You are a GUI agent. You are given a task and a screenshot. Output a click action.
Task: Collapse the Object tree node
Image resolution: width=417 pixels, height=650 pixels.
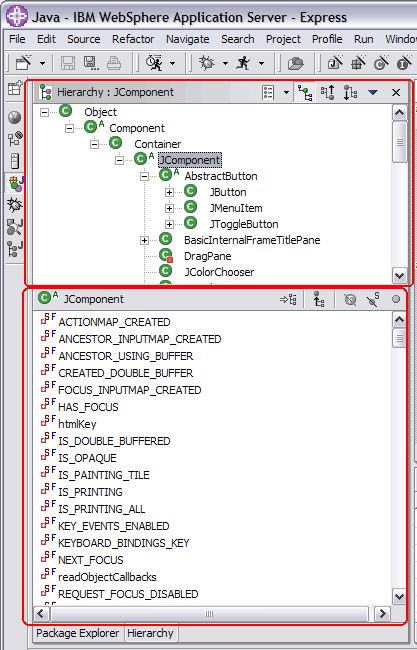pos(44,112)
